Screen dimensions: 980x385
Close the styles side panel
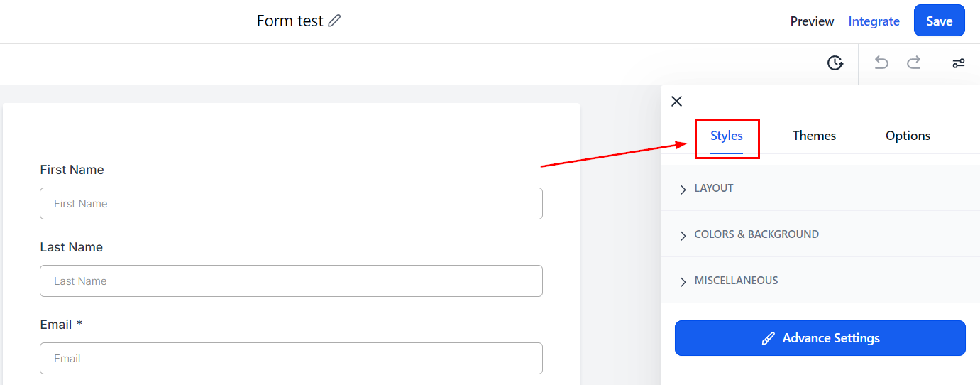[676, 101]
